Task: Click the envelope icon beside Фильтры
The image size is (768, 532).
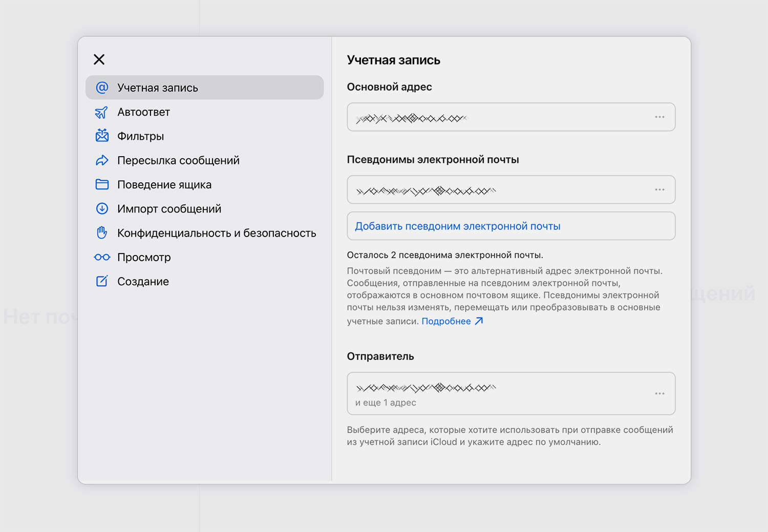Action: [102, 136]
